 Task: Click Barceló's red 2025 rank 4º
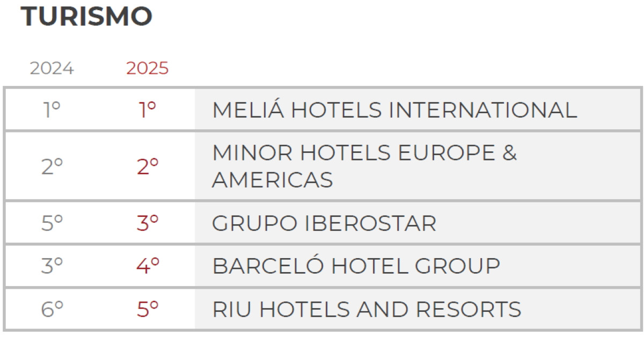coord(148,266)
